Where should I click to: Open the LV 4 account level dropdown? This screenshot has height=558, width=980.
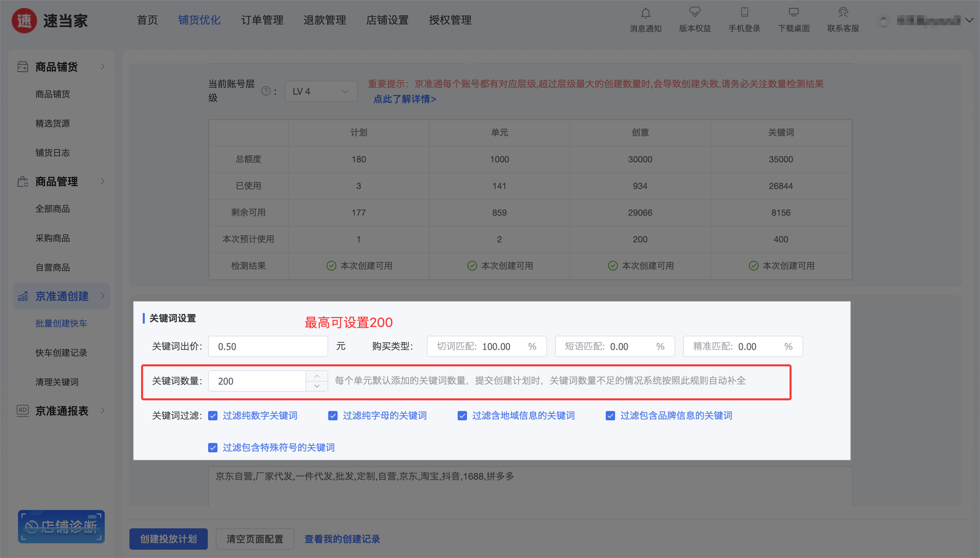click(321, 91)
